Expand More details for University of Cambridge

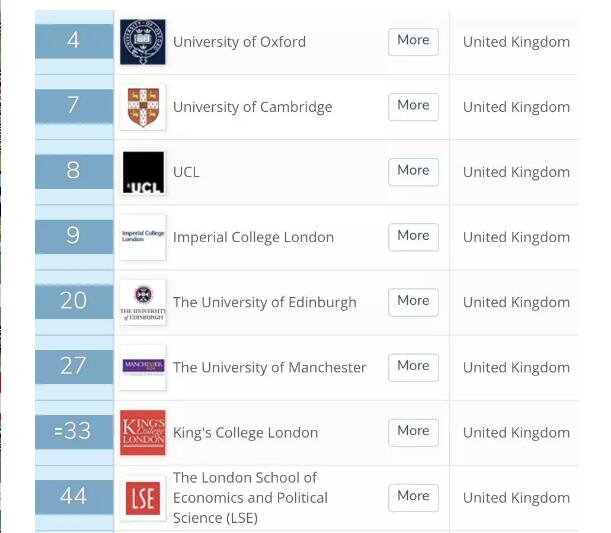click(x=413, y=106)
